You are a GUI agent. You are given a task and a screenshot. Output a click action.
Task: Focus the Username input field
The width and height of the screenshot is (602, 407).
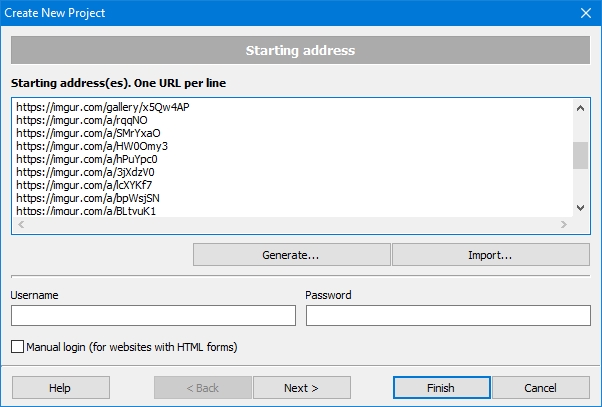coord(153,315)
